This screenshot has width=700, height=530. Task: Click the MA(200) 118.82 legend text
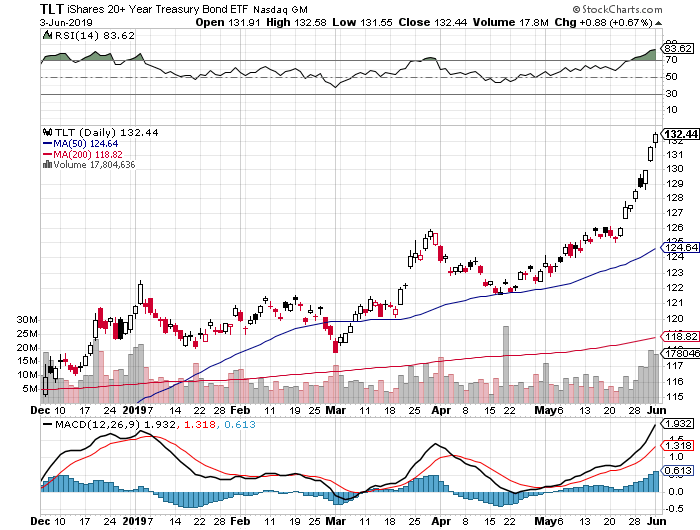click(x=88, y=154)
